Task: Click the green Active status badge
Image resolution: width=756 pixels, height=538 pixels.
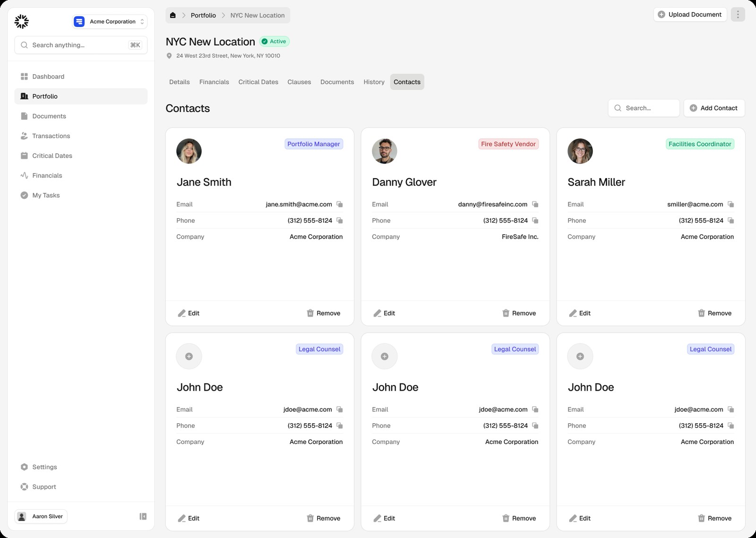Action: (274, 42)
